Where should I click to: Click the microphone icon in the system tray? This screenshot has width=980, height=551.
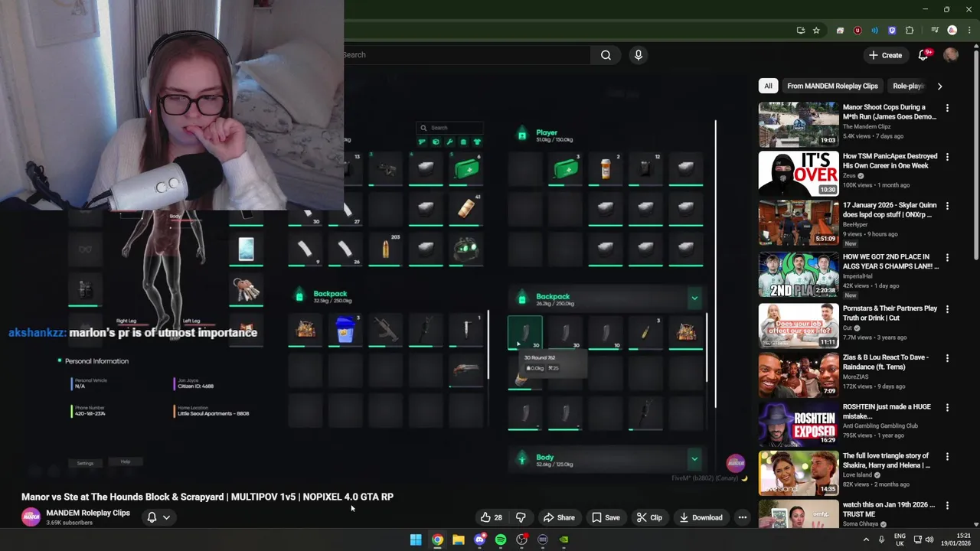(882, 540)
